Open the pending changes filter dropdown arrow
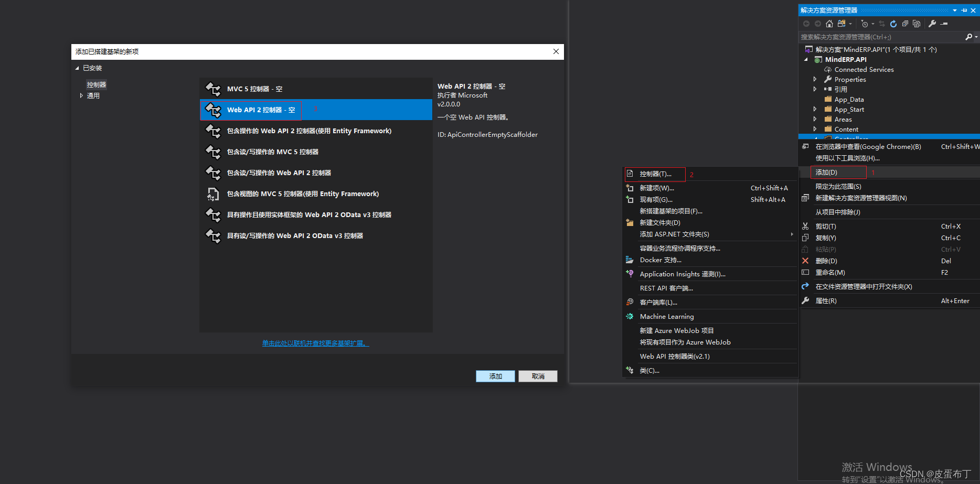This screenshot has width=980, height=484. (873, 24)
